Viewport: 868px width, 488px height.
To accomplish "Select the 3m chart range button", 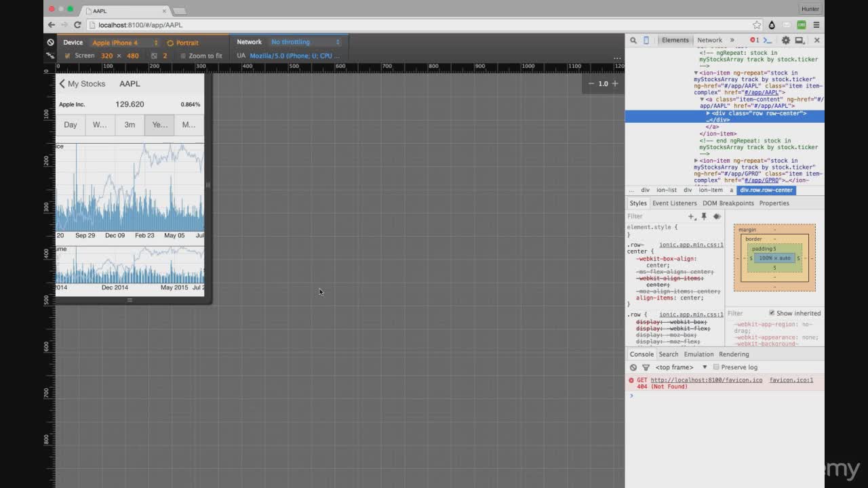I will tap(130, 125).
